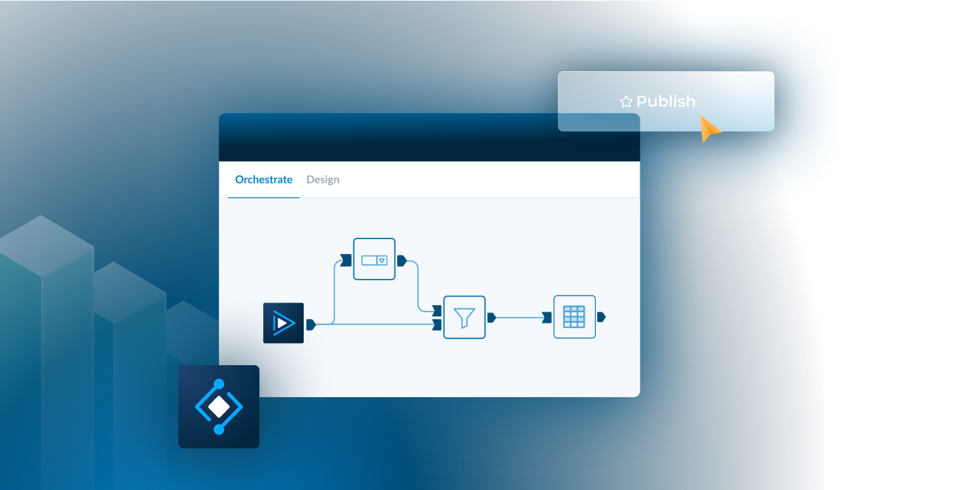Click the filter node's upper input port
This screenshot has width=980, height=490.
(x=437, y=310)
